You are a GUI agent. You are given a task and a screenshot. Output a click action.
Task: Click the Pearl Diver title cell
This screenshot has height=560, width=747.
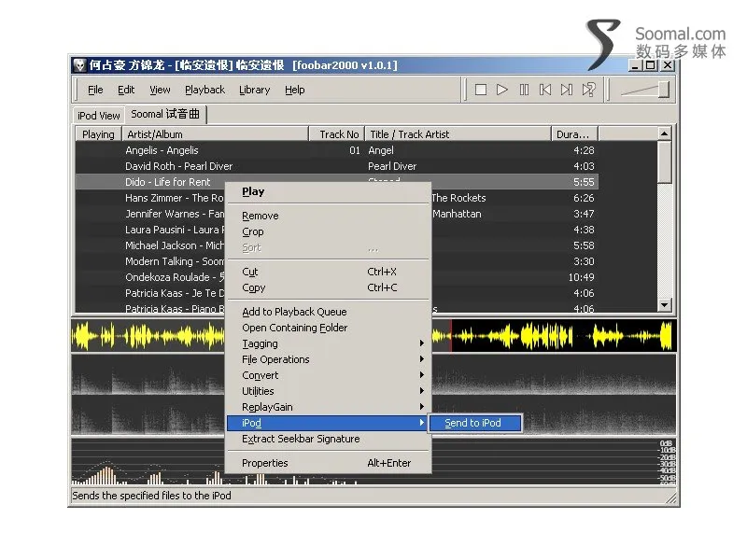coord(392,166)
